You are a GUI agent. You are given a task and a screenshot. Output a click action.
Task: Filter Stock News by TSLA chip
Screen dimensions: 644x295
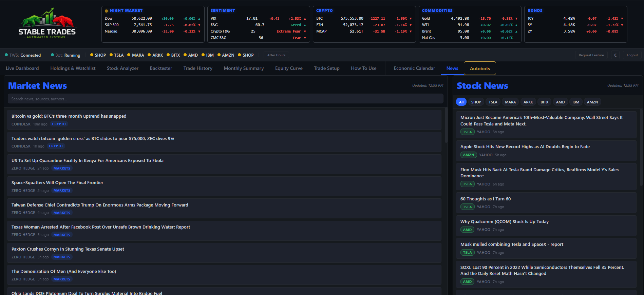(493, 102)
